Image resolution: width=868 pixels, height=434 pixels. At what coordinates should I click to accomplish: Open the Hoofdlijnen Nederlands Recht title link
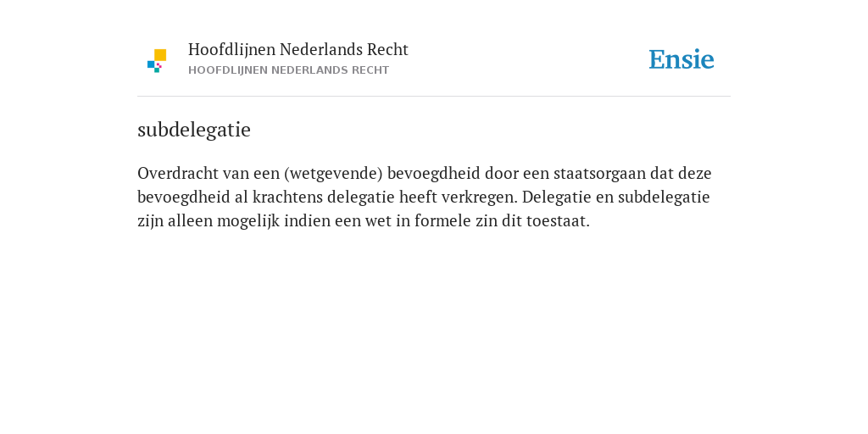298,50
